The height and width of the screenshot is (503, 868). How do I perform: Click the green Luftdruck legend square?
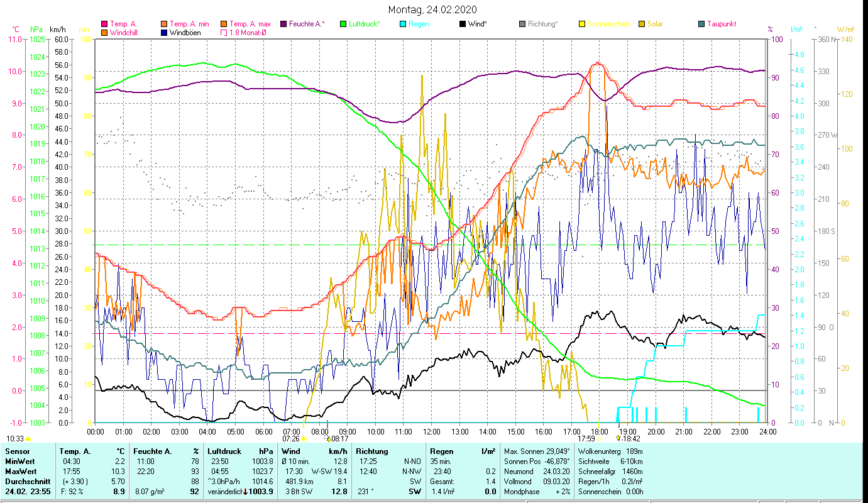coord(343,24)
